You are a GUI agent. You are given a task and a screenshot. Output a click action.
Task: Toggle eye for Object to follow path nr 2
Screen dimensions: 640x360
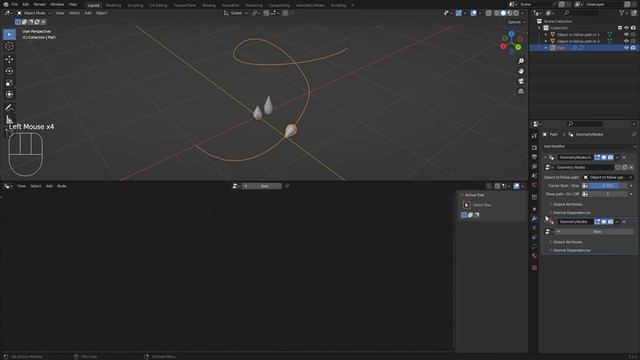pos(626,41)
